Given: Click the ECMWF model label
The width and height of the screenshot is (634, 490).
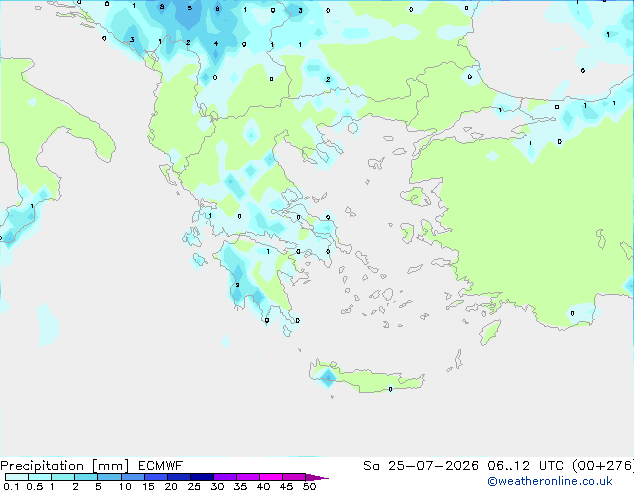Looking at the screenshot, I should (161, 466).
